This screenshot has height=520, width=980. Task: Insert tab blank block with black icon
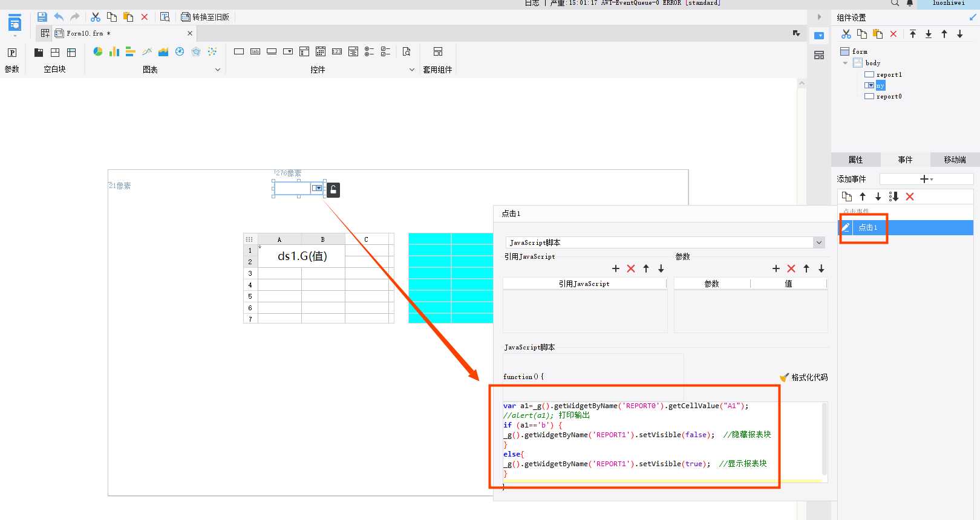[x=39, y=53]
